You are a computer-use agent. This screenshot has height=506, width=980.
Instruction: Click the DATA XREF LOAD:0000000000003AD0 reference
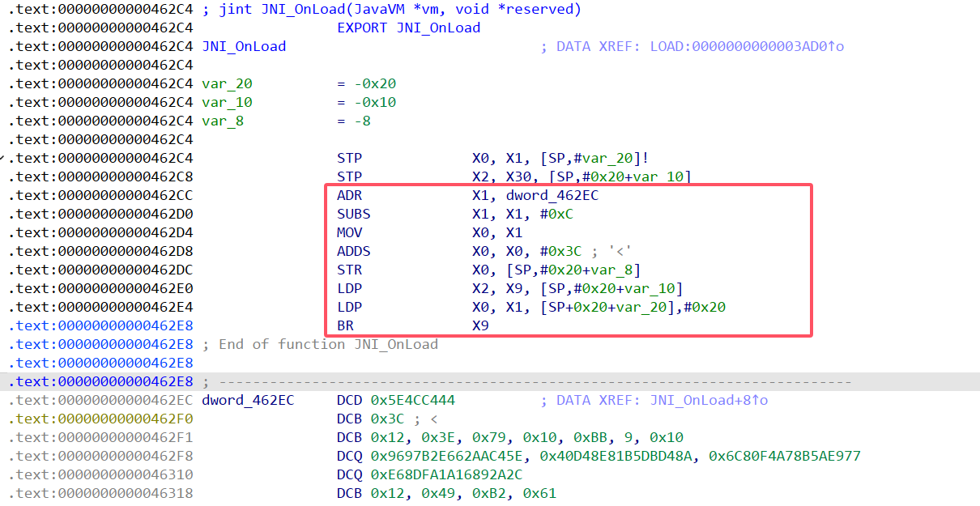coord(692,46)
